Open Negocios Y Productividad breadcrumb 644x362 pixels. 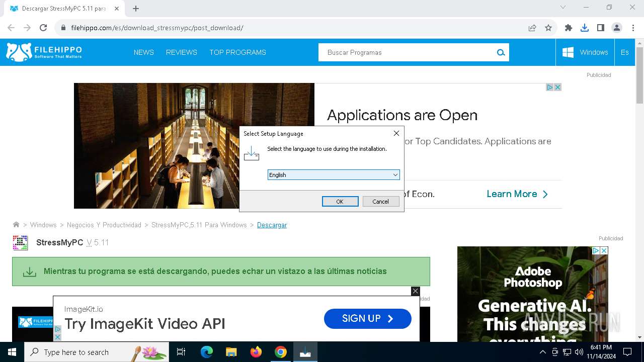pos(104,225)
